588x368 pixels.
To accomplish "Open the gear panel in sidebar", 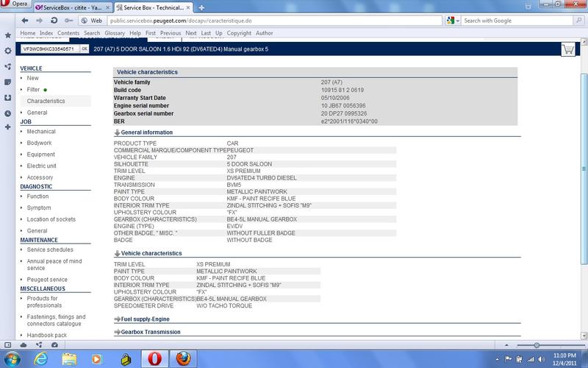I will coord(7,51).
